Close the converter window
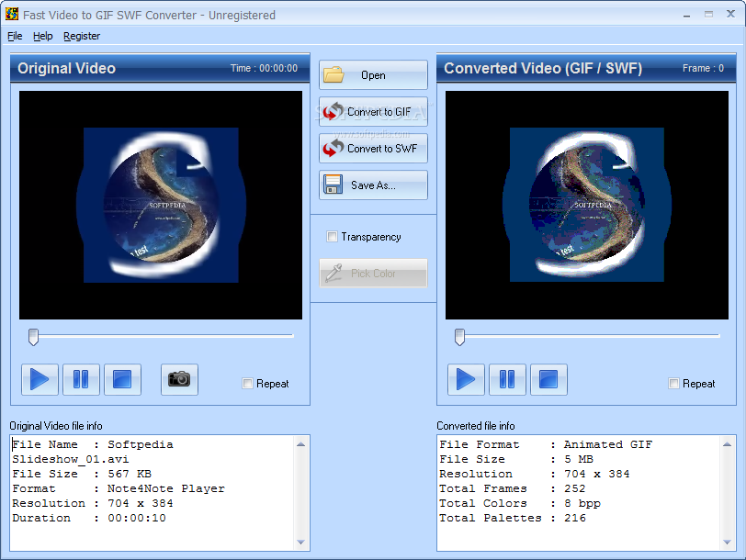 [x=730, y=15]
